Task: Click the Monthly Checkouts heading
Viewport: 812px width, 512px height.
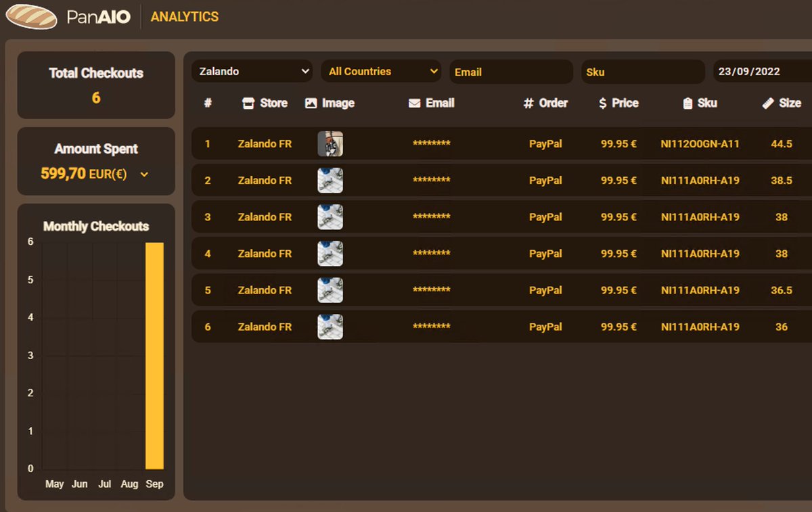Action: [x=96, y=227]
